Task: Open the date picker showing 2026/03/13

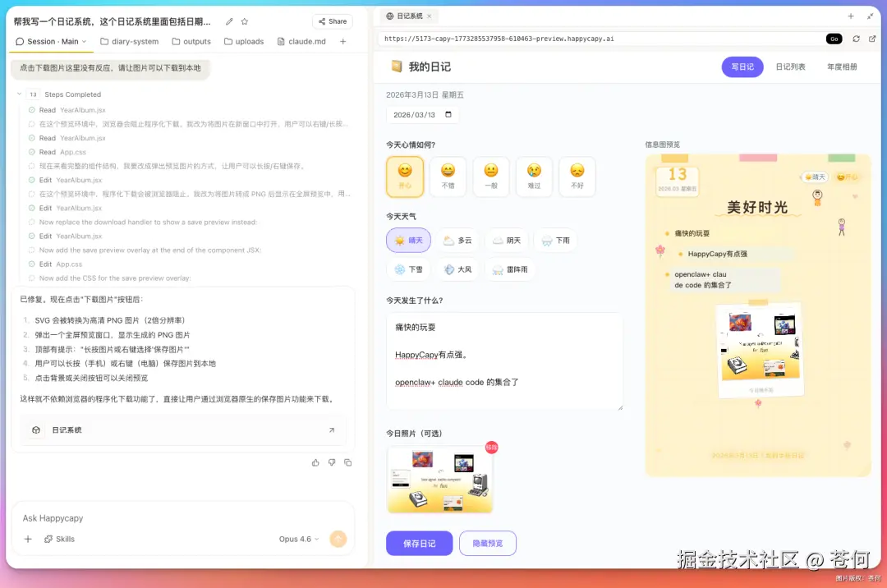Action: (421, 115)
